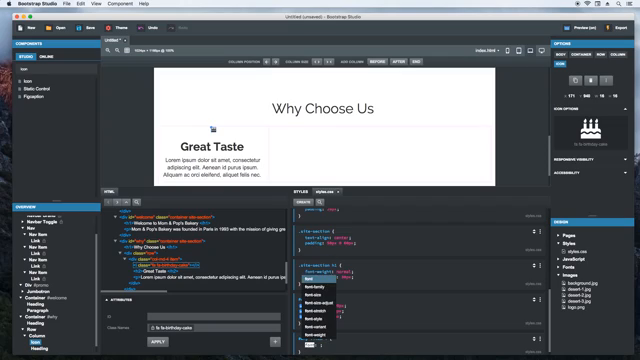Viewport: 640px width, 360px height.
Task: Click the component search field
Action: [x=57, y=69]
